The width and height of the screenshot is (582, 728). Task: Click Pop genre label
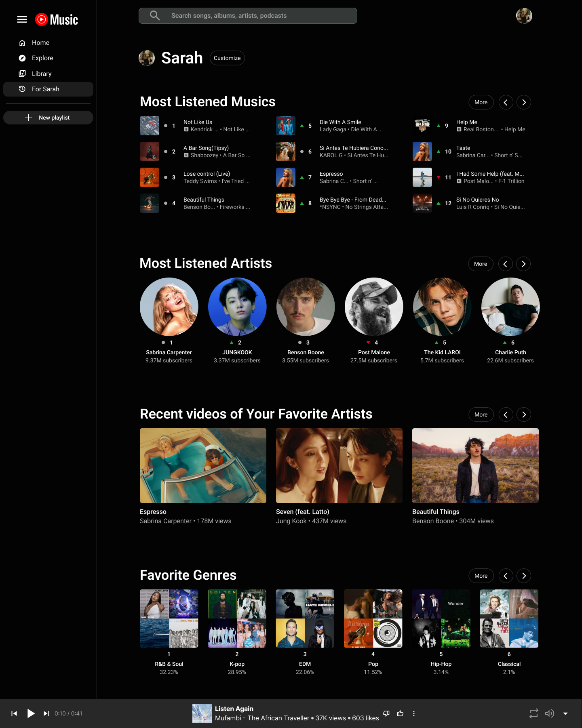click(x=373, y=664)
